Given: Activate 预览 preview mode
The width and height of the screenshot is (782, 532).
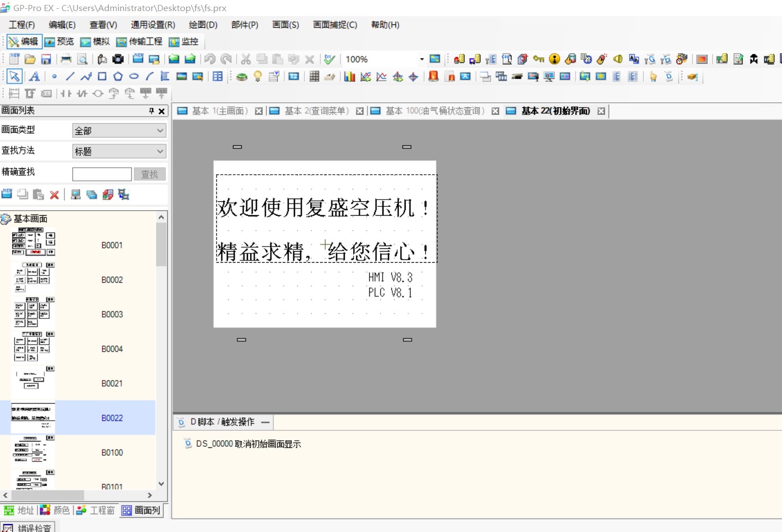Looking at the screenshot, I should 59,42.
